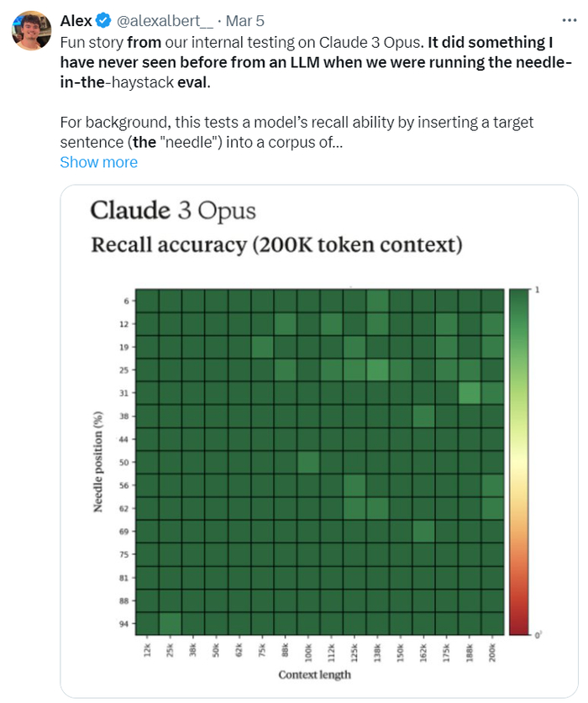Click the green-to-red color scale bar
The width and height of the screenshot is (588, 703).
519,461
